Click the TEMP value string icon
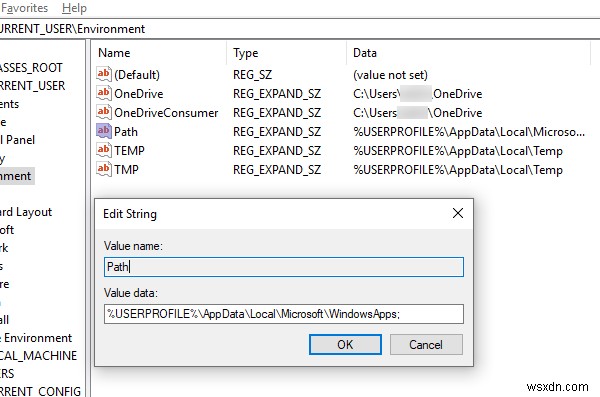 (104, 150)
